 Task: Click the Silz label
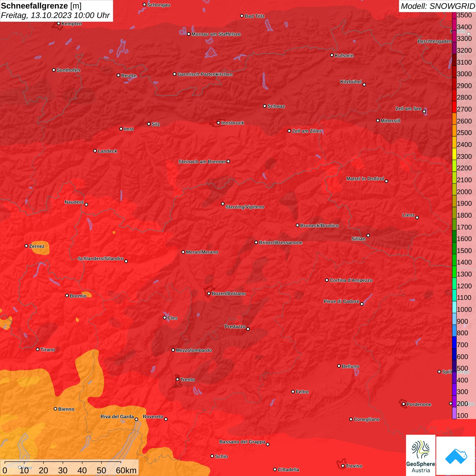pyautogui.click(x=155, y=124)
